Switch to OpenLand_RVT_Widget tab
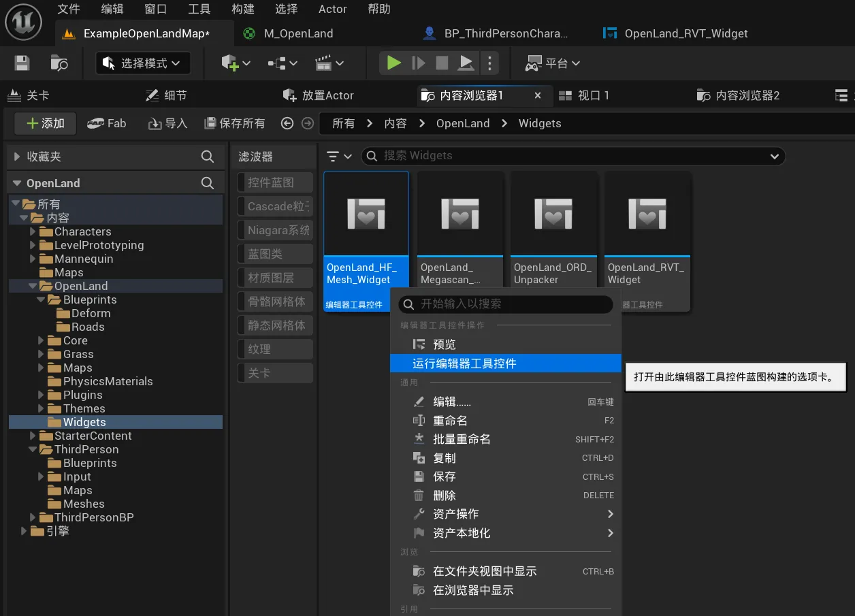This screenshot has height=616, width=855. (686, 33)
